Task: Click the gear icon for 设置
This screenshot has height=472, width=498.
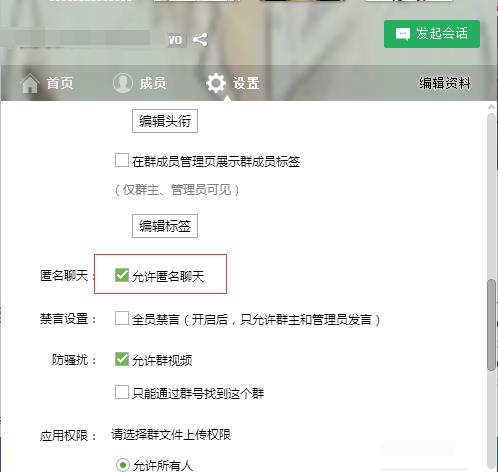Action: pyautogui.click(x=216, y=83)
